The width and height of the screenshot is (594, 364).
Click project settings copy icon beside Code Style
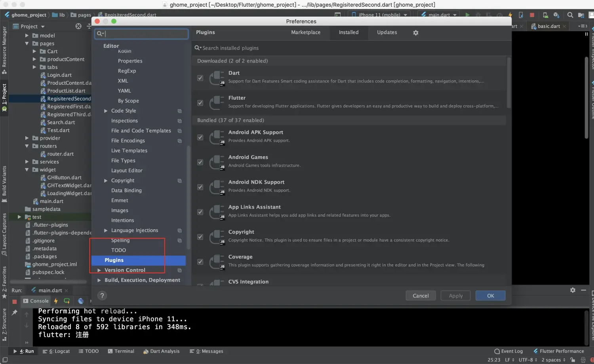[180, 111]
